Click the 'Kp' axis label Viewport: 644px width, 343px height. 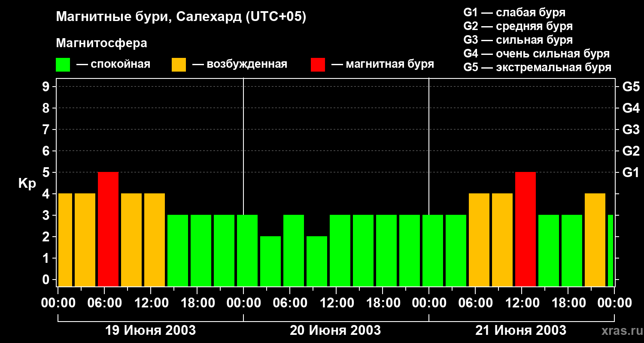click(x=27, y=184)
